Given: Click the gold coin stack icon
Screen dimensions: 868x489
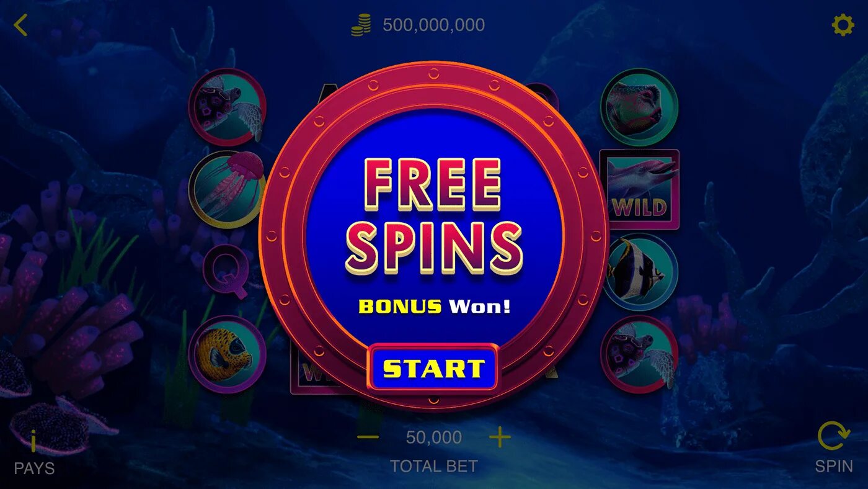Looking at the screenshot, I should pos(361,25).
